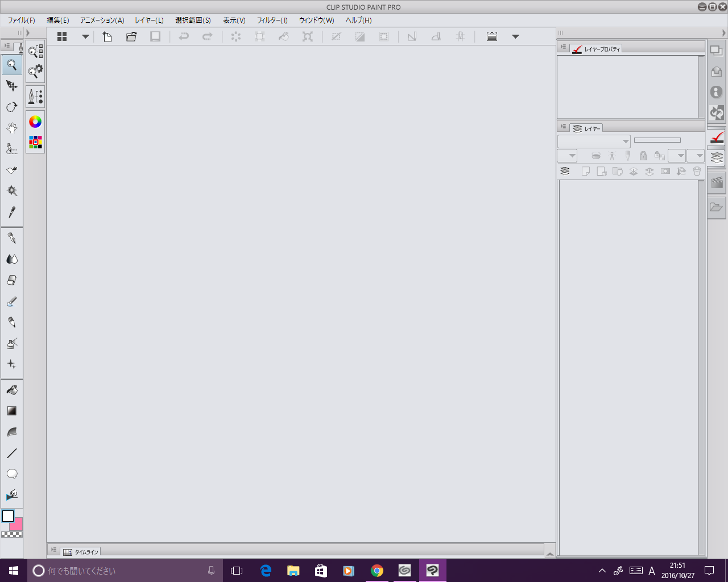The height and width of the screenshot is (582, 728).
Task: Click the New file toolbar icon
Action: tap(107, 36)
